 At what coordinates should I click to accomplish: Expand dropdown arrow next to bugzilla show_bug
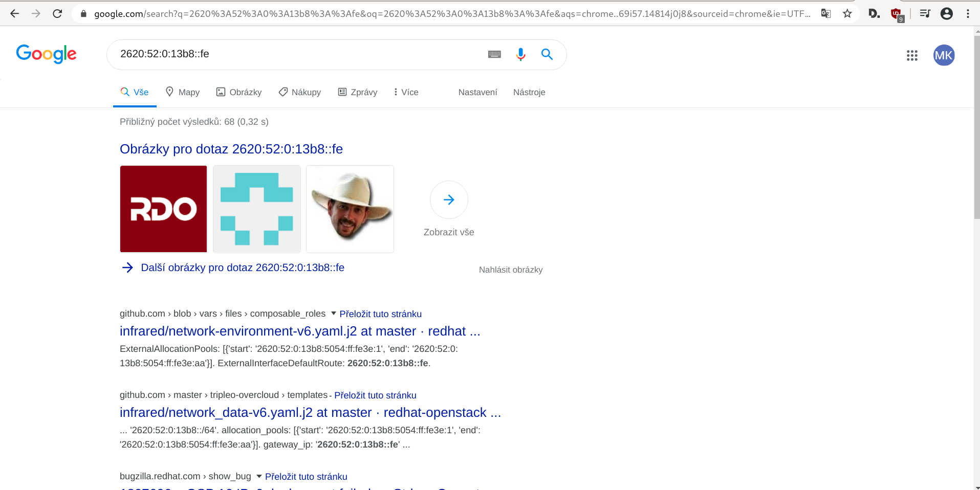click(259, 476)
